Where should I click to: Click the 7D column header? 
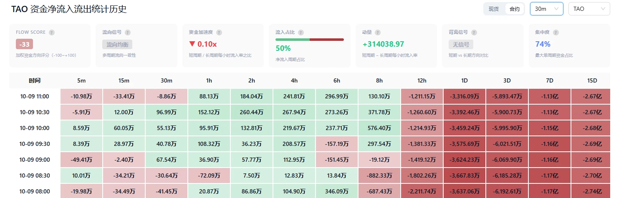(x=550, y=80)
